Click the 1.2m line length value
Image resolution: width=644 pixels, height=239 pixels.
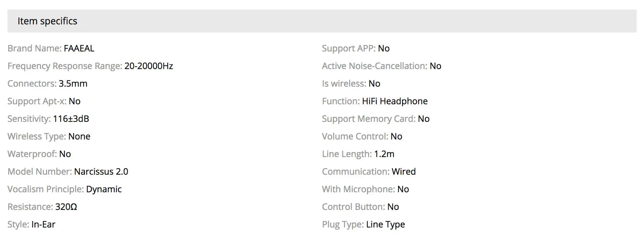pyautogui.click(x=384, y=154)
